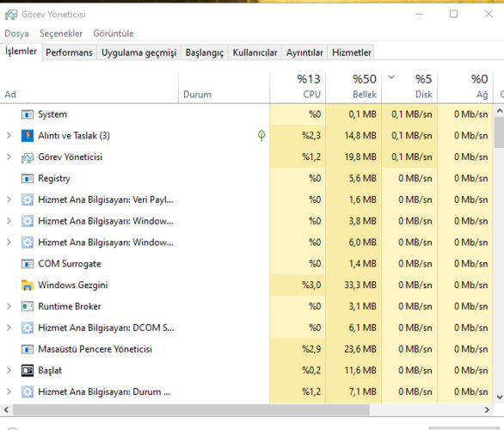Sort processes by Ağ column header
This screenshot has height=430, width=504.
[x=465, y=88]
